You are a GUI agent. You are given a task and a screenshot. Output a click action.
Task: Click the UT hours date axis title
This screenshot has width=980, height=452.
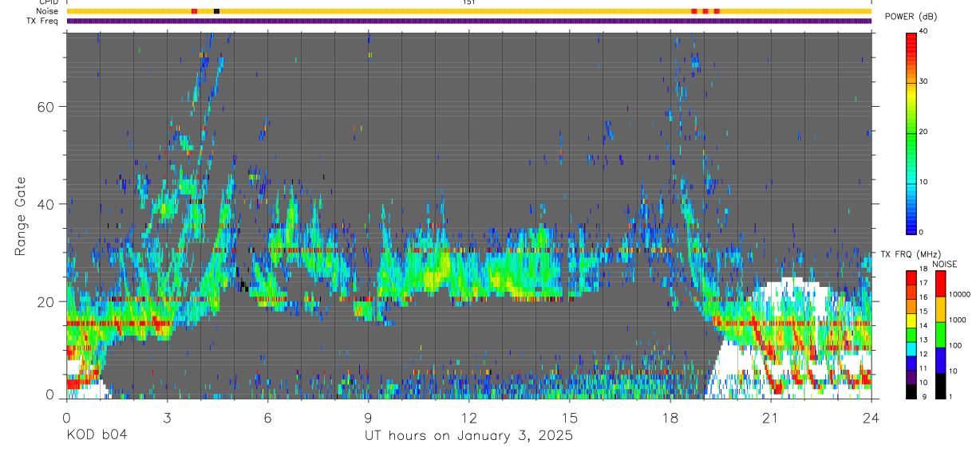coord(468,436)
